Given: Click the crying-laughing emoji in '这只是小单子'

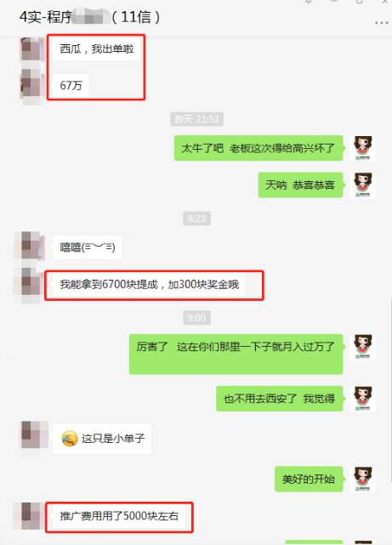Looking at the screenshot, I should pyautogui.click(x=70, y=439).
